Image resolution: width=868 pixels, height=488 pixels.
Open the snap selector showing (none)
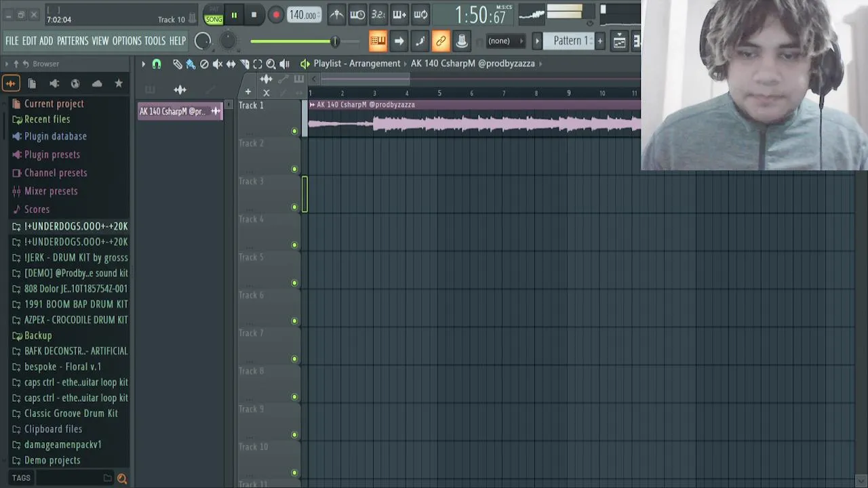point(505,41)
